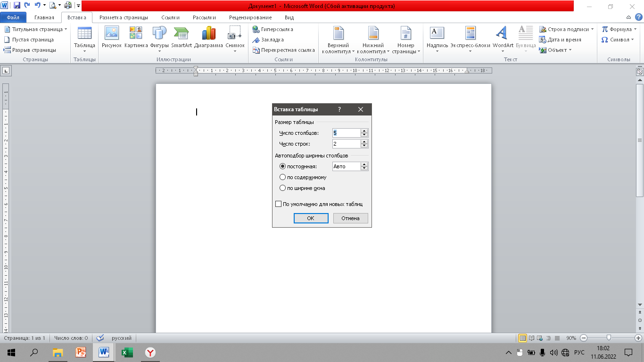
Task: Click the Число столбцов input field
Action: (347, 133)
